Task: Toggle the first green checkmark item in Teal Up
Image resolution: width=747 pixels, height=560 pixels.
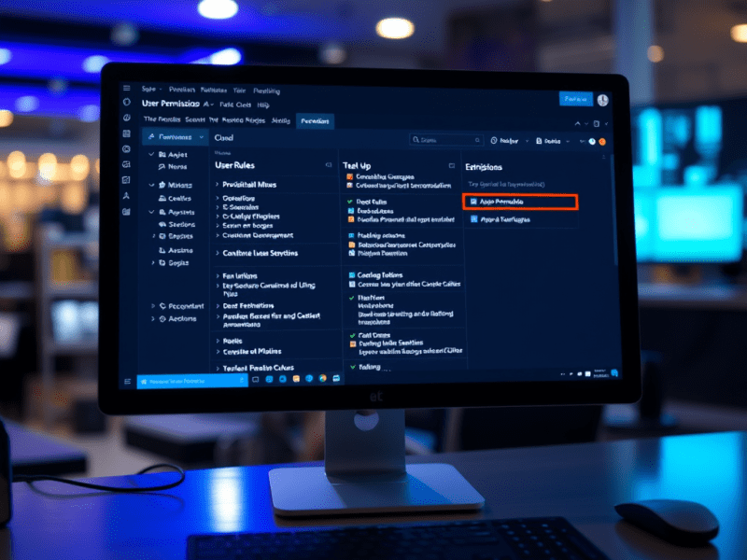Action: (350, 202)
